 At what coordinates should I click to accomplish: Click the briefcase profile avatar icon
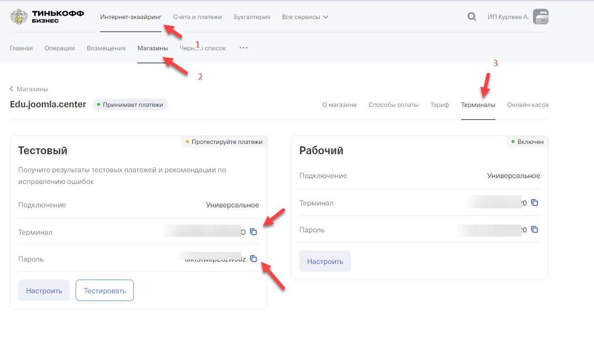(541, 17)
